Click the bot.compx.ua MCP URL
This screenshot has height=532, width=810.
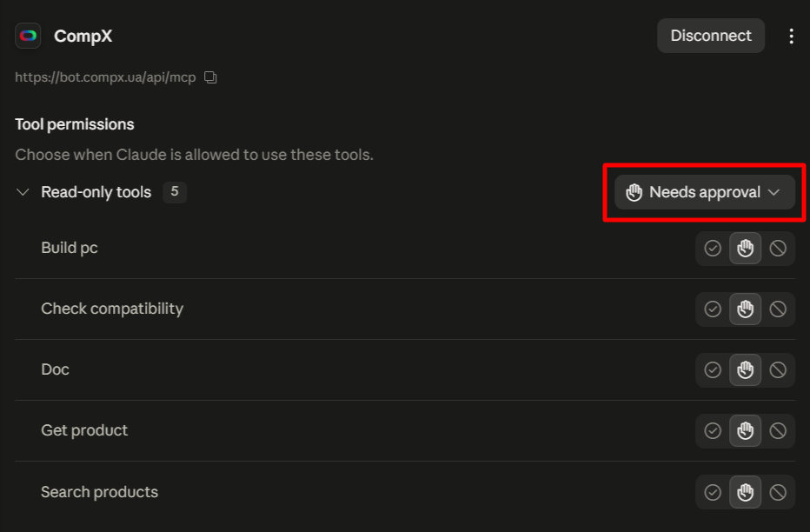click(x=105, y=77)
